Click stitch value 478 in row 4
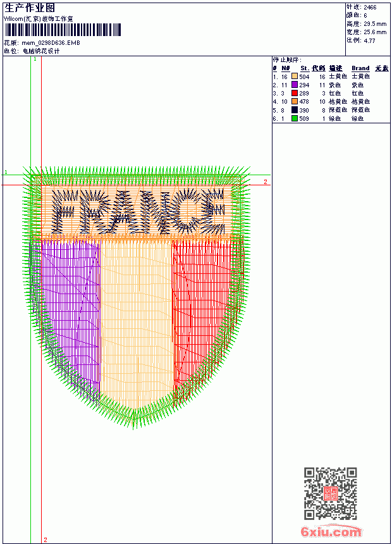The image size is (392, 544). pos(304,102)
